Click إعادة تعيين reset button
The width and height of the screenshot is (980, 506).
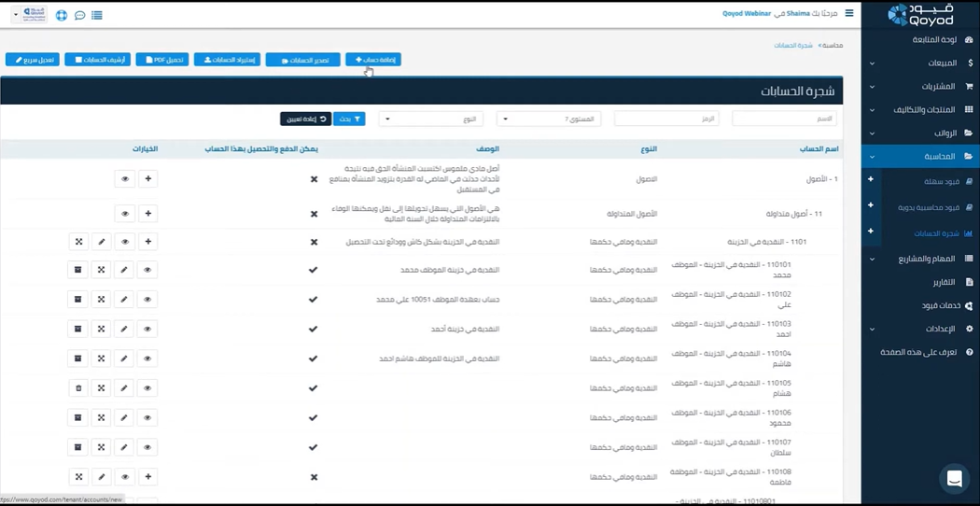(x=305, y=119)
